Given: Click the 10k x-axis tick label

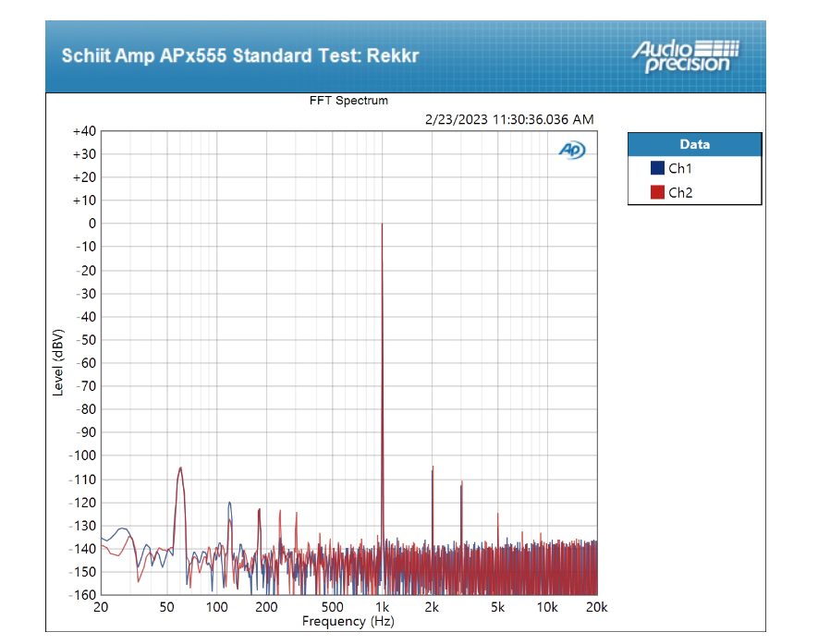Looking at the screenshot, I should [547, 607].
